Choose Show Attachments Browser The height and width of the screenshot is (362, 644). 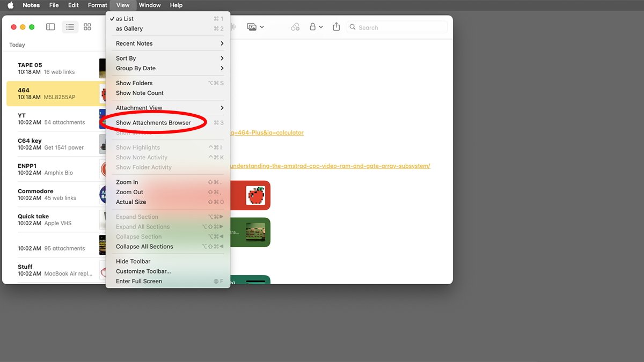click(x=168, y=123)
